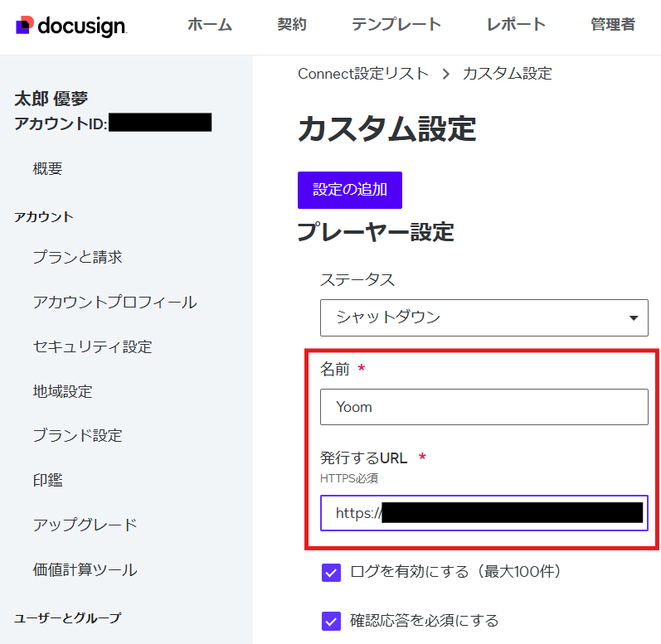Image resolution: width=661 pixels, height=644 pixels.
Task: Open アップグレード in the sidebar
Action: click(85, 525)
